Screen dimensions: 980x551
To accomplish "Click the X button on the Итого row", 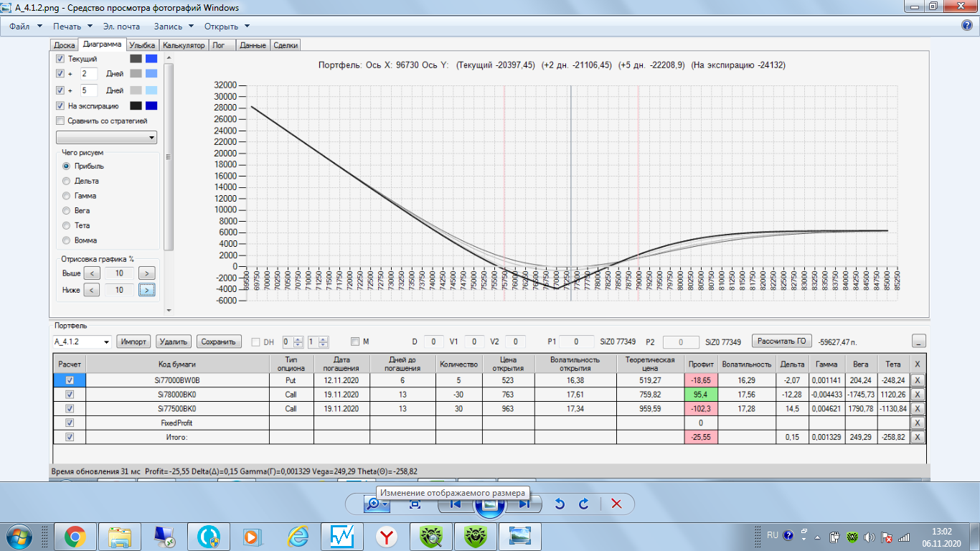I will coord(918,438).
